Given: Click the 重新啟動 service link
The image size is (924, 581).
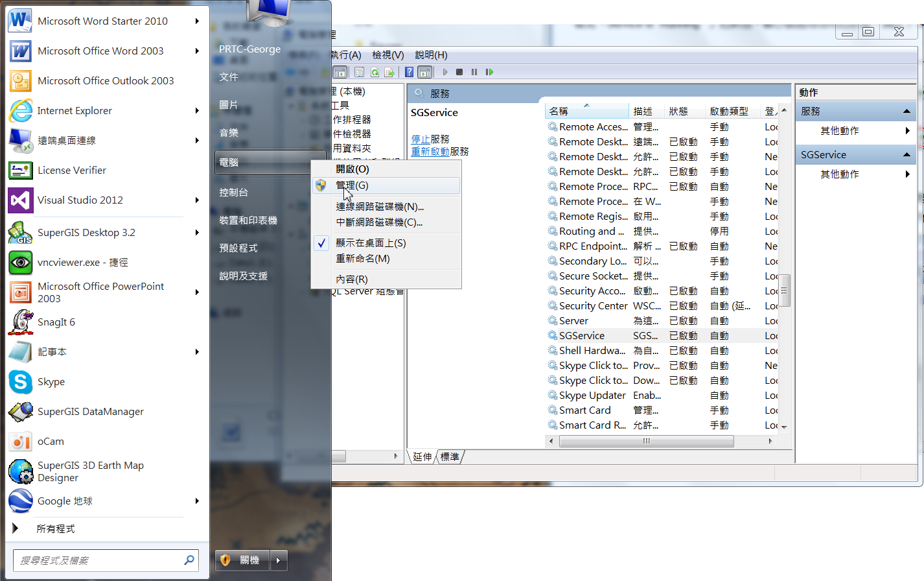Looking at the screenshot, I should pyautogui.click(x=430, y=152).
